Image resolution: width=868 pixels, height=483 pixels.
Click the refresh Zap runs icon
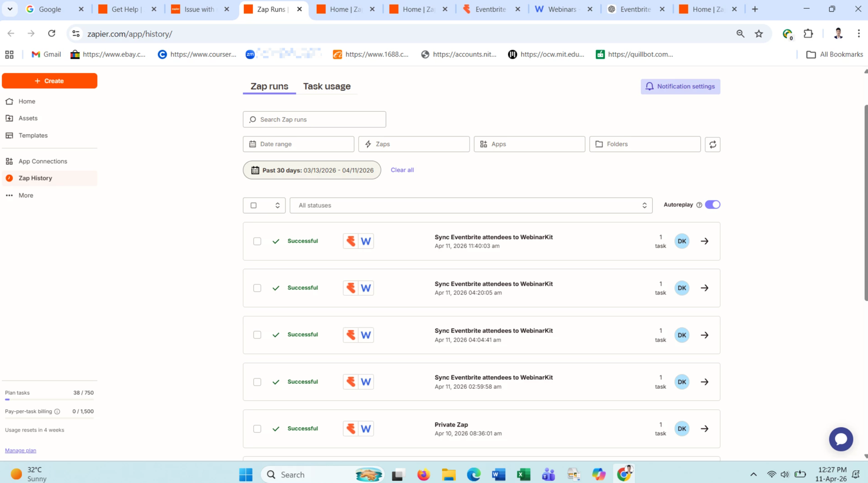[x=712, y=145]
